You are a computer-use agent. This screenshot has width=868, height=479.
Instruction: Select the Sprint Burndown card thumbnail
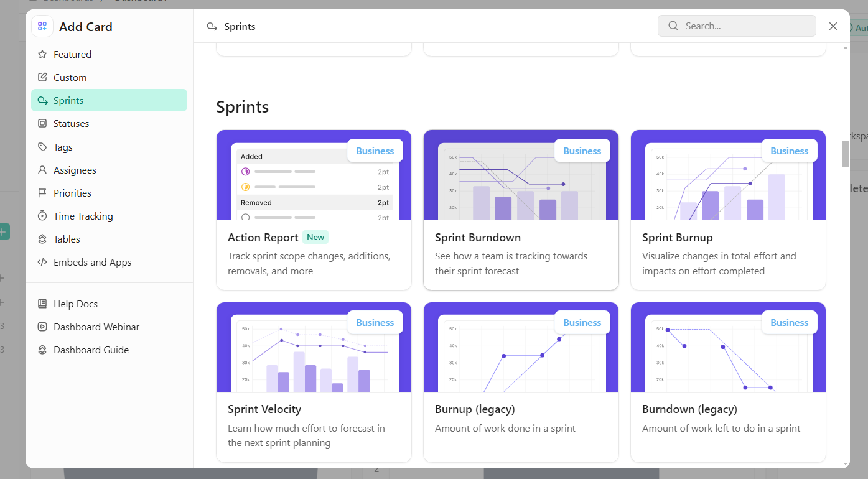pos(521,175)
